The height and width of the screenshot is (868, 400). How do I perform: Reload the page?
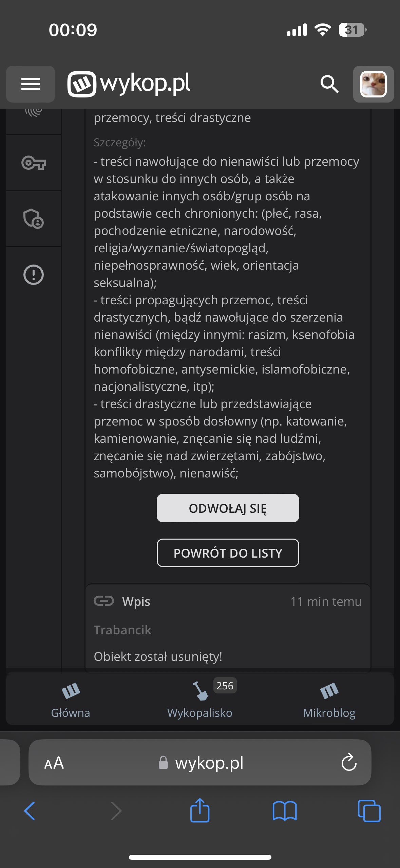(x=349, y=763)
